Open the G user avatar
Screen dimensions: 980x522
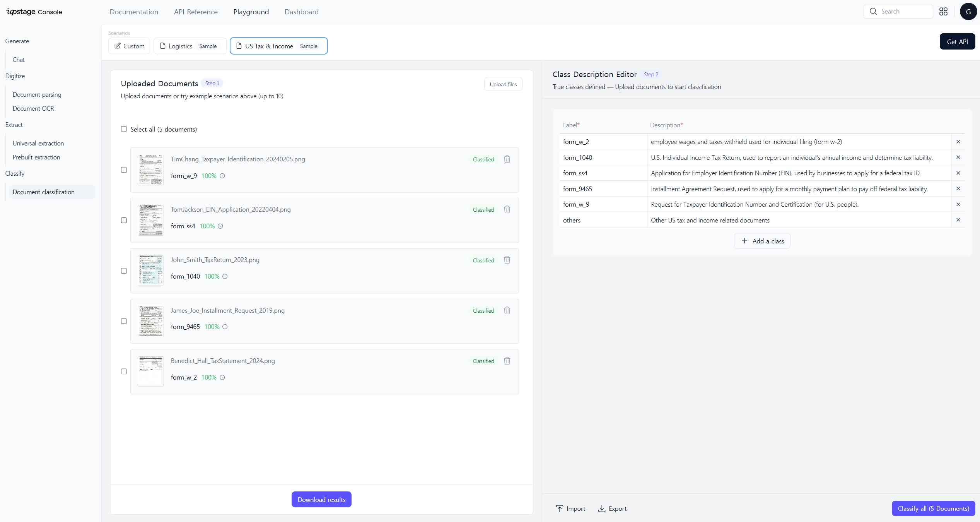[968, 12]
